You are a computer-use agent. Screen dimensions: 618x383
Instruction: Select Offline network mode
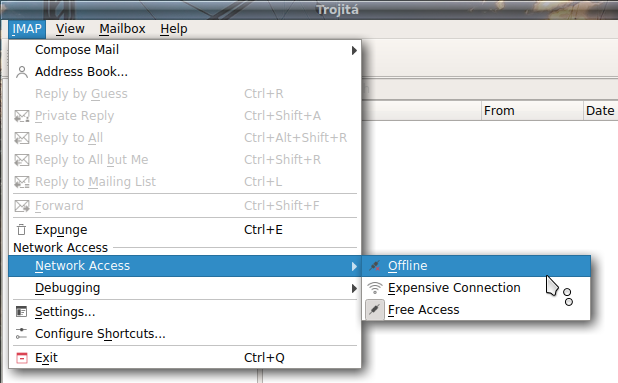point(476,266)
